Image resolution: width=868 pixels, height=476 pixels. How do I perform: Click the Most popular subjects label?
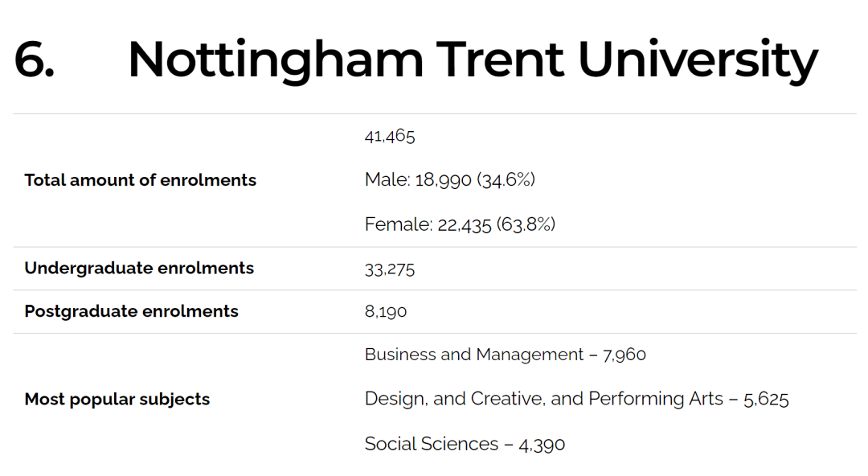[117, 400]
